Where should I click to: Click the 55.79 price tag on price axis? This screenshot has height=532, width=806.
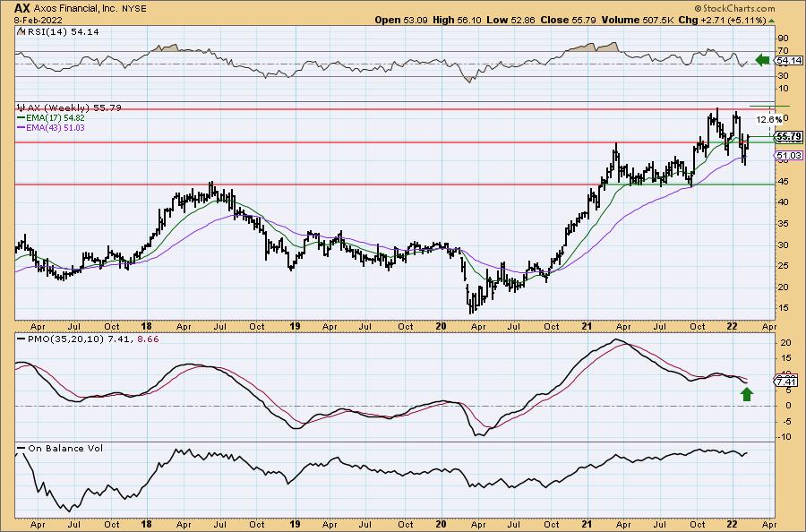tap(789, 137)
